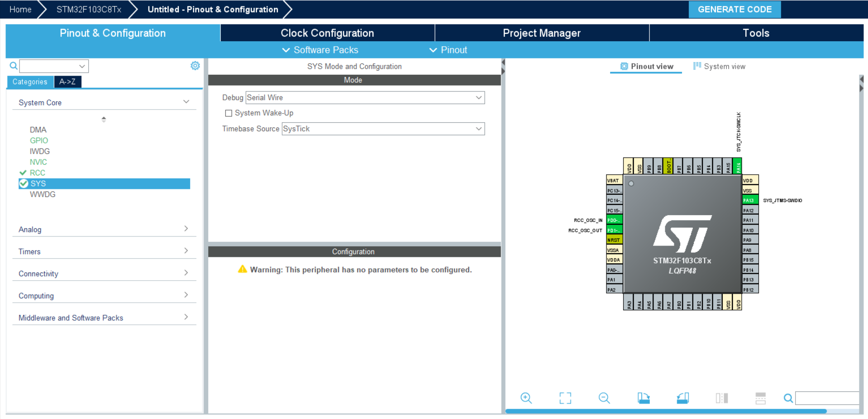Click the green checkmark beside RCC
Viewport: 868px width, 419px height.
[x=23, y=173]
